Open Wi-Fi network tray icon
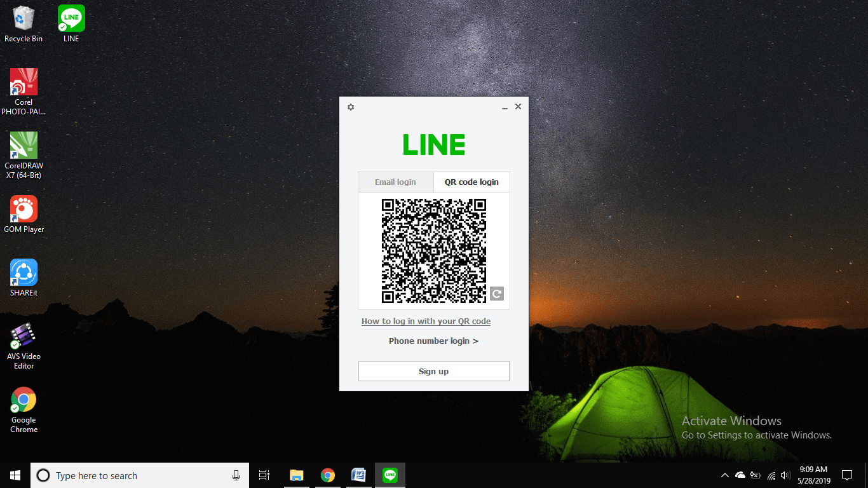This screenshot has height=488, width=868. [771, 475]
